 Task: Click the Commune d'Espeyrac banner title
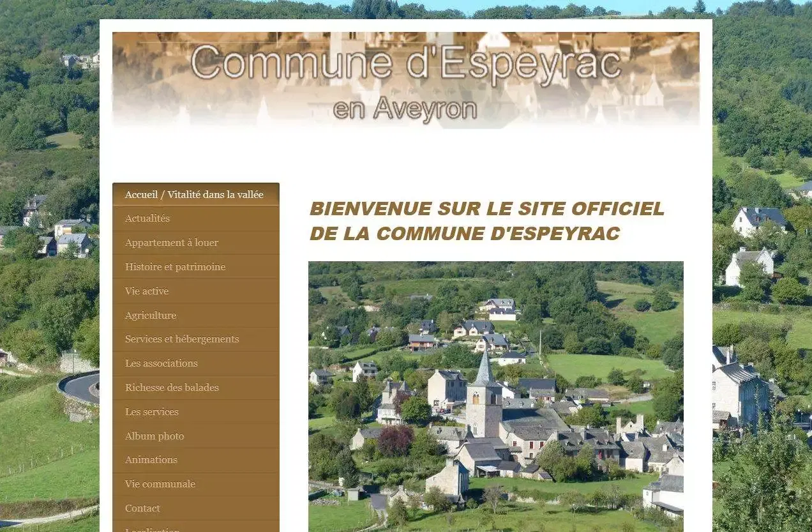[x=405, y=64]
